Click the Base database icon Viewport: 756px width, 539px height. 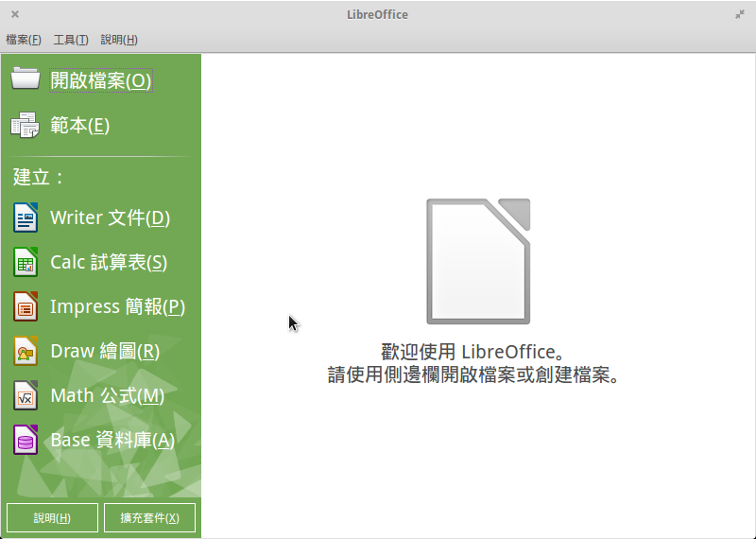click(26, 440)
